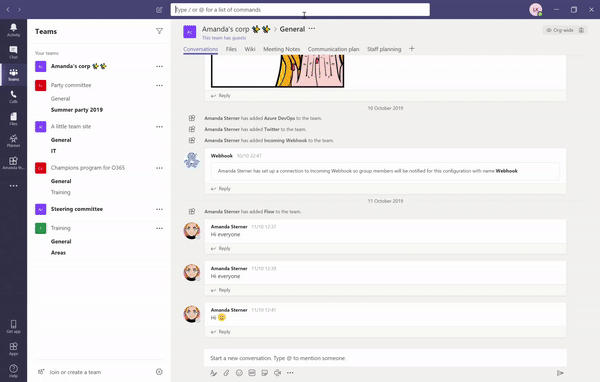Go forward with the right arrow
This screenshot has height=382, width=600.
tap(19, 10)
